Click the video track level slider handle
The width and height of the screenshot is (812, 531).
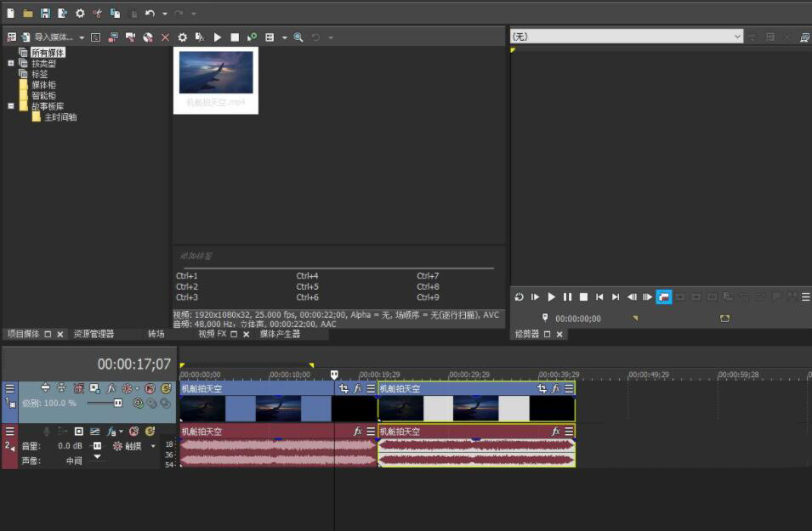tap(117, 403)
